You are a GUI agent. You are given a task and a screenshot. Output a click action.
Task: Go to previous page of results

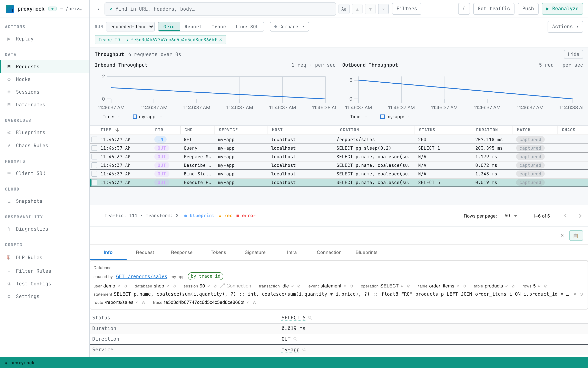tap(565, 216)
